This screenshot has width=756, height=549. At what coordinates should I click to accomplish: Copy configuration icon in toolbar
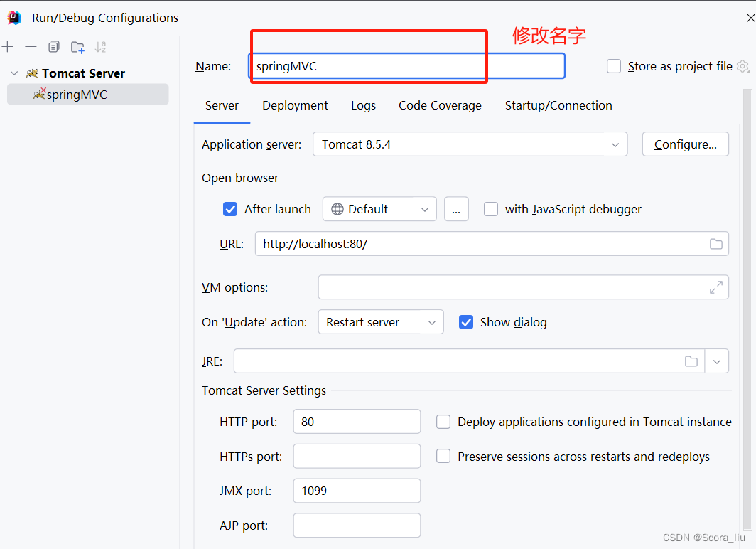(54, 47)
